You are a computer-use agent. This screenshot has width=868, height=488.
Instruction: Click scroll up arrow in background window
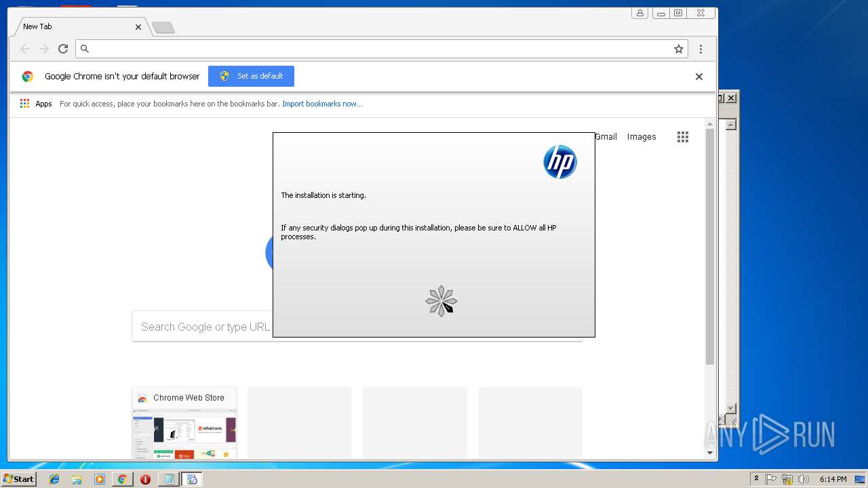731,125
